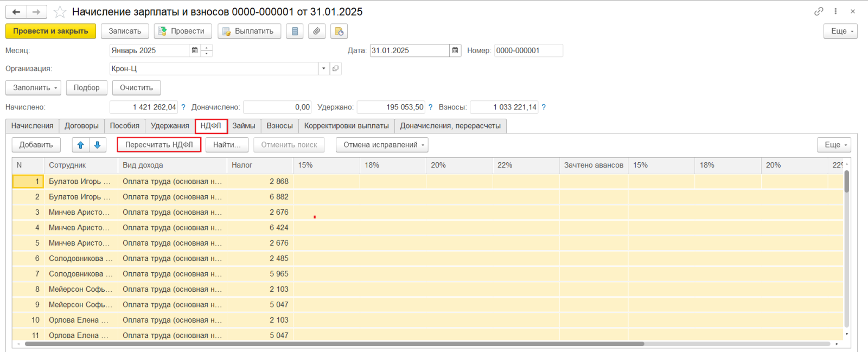Click the help question mark near Удержано
Viewport: 868px width, 352px height.
coord(430,107)
